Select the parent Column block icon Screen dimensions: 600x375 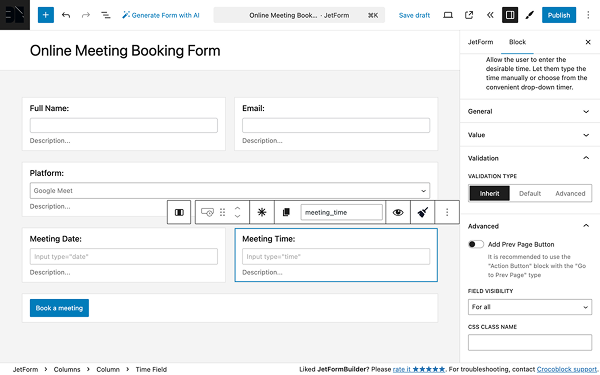[x=179, y=212]
